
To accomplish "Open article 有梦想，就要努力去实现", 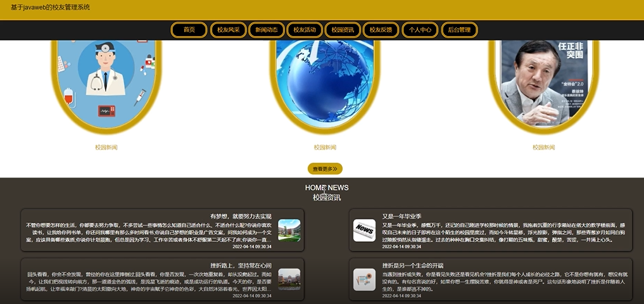I will tap(241, 216).
